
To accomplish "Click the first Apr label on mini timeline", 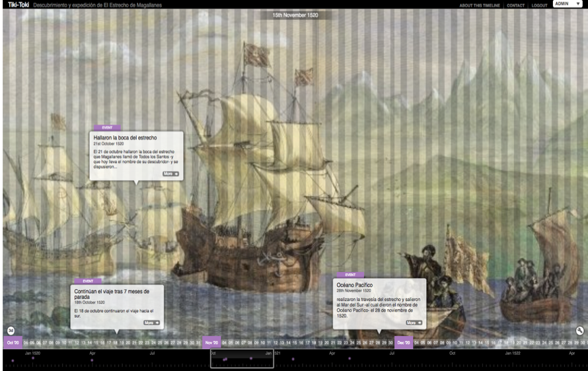I will click(x=92, y=353).
